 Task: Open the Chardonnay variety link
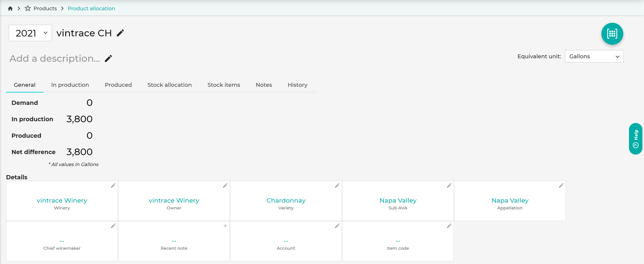click(x=286, y=200)
